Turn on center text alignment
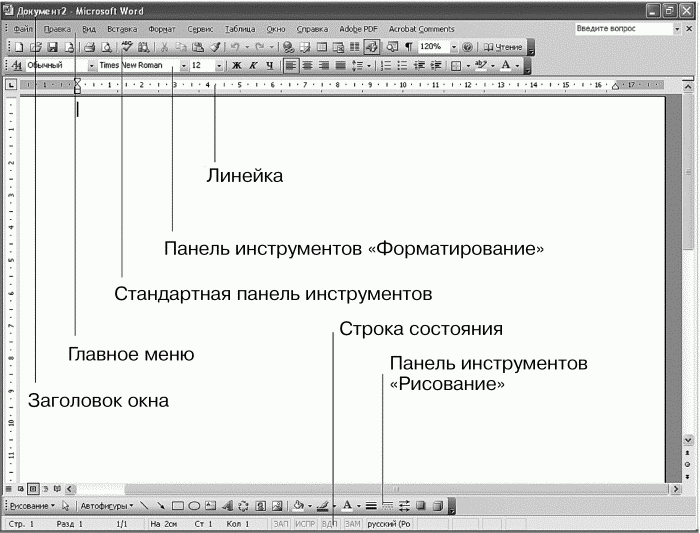Viewport: 700px width, 533px height. [307, 66]
